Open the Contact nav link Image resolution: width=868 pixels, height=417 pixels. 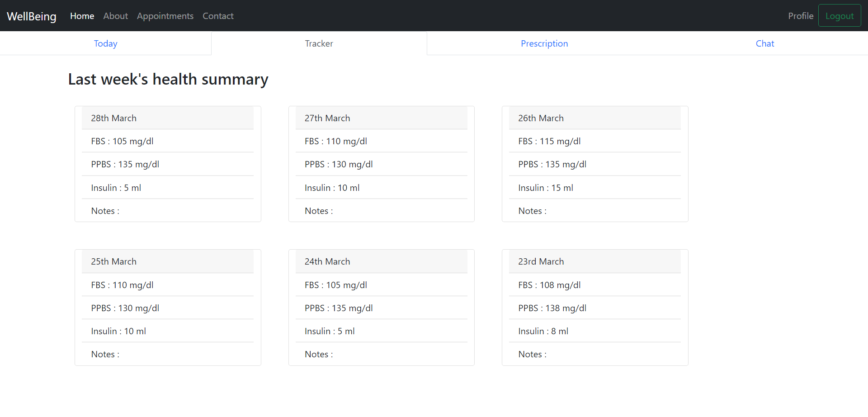point(218,16)
